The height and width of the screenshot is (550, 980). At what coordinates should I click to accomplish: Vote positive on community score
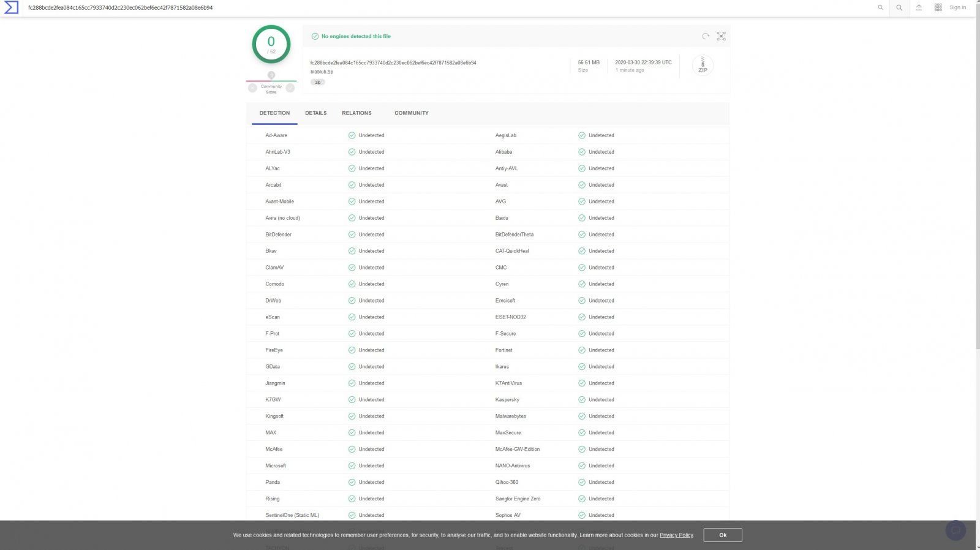coord(290,88)
